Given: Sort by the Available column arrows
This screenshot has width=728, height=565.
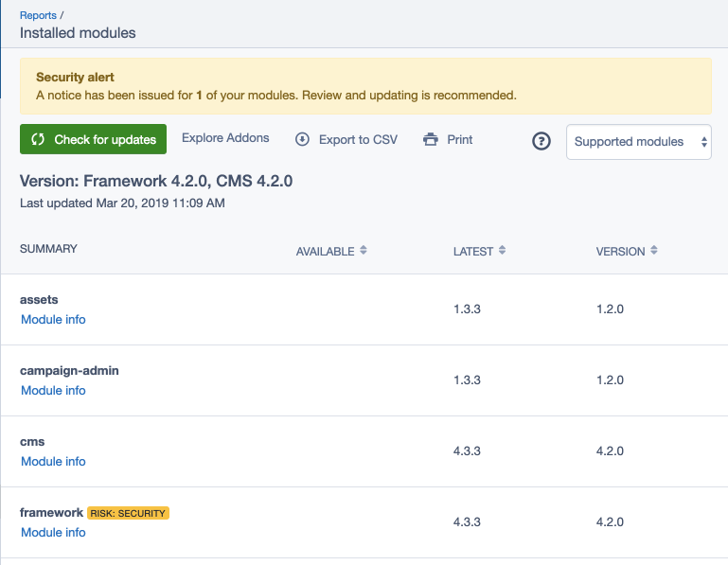Looking at the screenshot, I should pyautogui.click(x=363, y=251).
